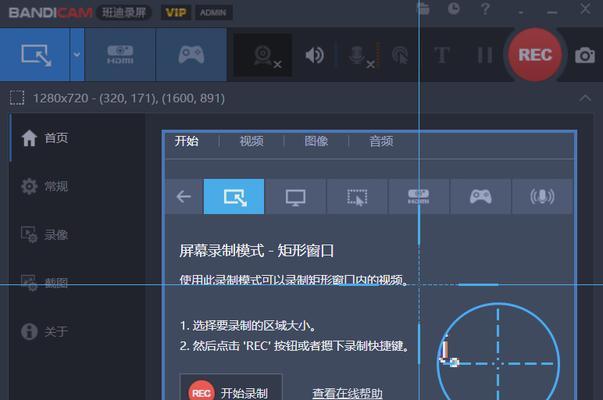Click the ADMIN badge
603x400 pixels.
213,13
